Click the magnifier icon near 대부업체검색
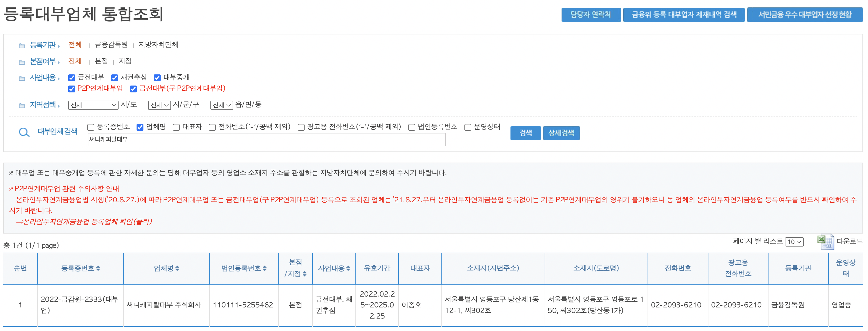The image size is (868, 331). pos(24,132)
